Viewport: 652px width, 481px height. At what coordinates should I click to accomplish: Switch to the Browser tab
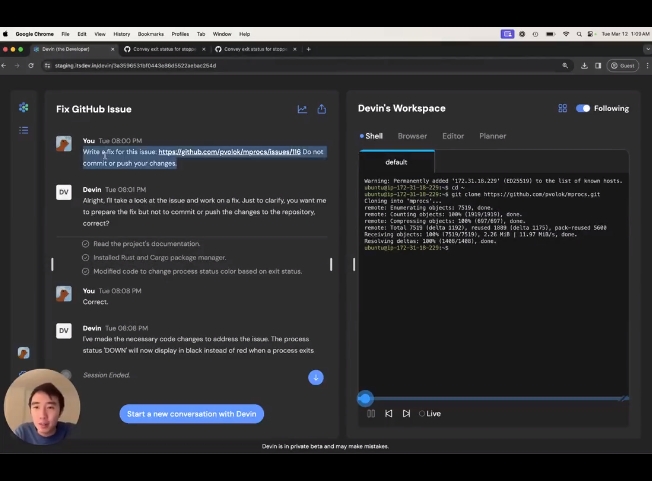(x=412, y=136)
